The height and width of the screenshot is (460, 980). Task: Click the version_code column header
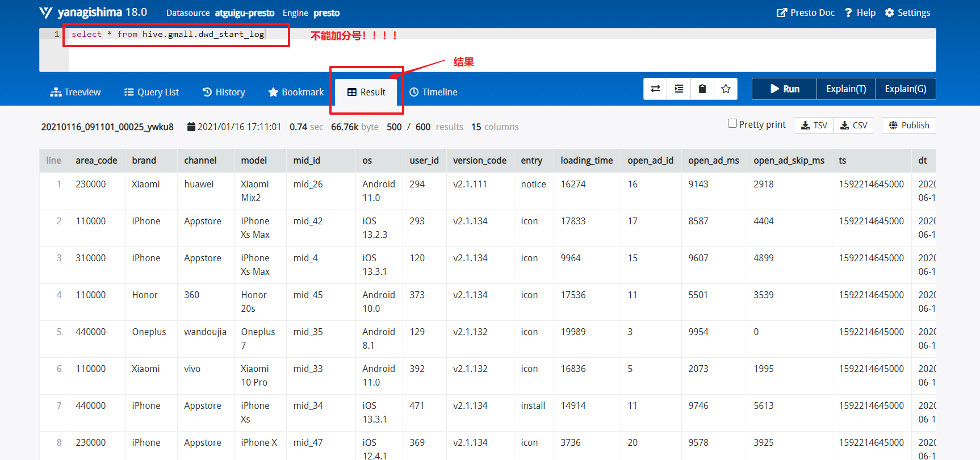tap(480, 161)
